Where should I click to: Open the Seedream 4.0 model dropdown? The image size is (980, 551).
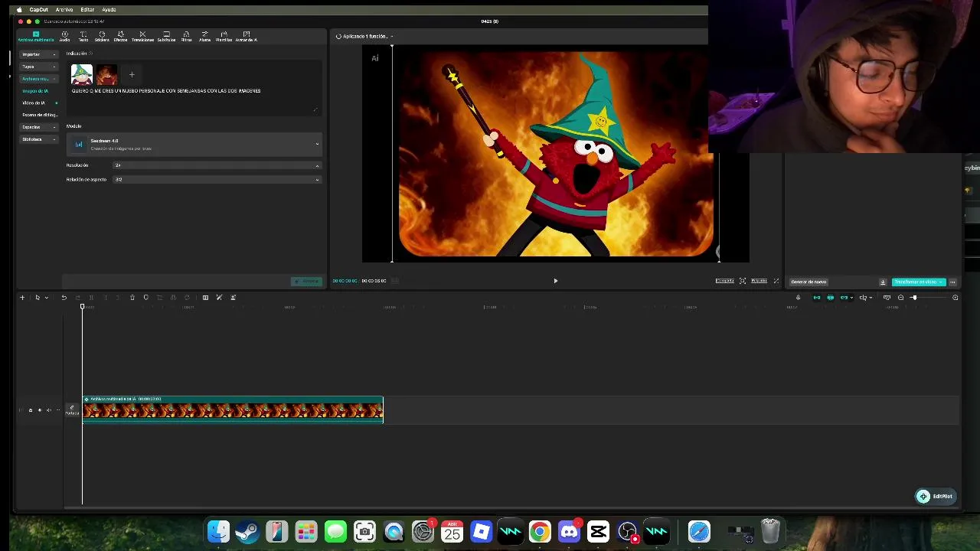tap(194, 144)
